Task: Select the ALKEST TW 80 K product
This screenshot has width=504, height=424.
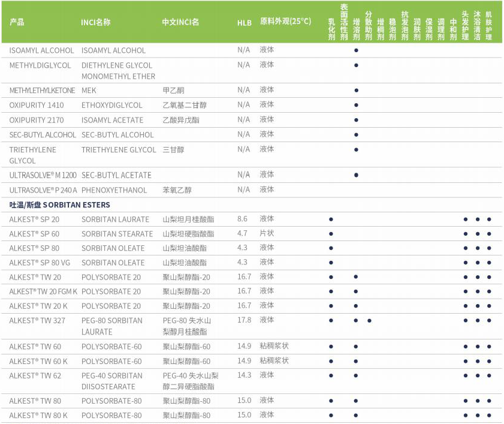Action: coord(38,416)
